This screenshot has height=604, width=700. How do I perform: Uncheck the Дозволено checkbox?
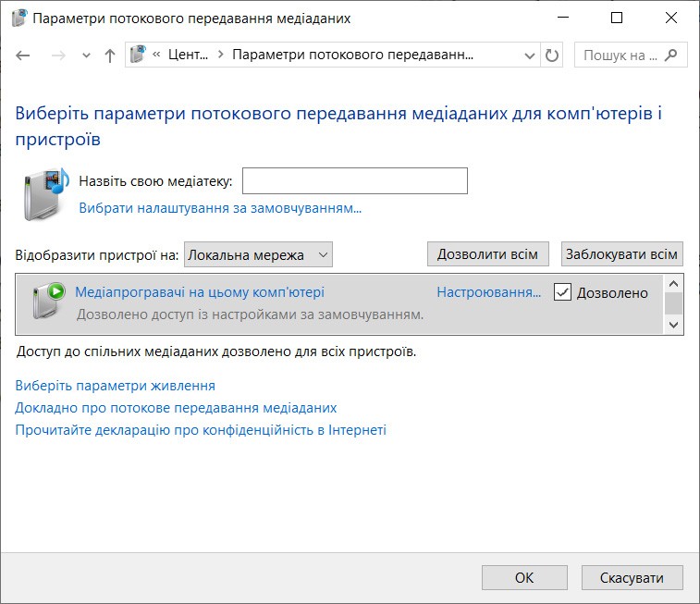coord(562,293)
